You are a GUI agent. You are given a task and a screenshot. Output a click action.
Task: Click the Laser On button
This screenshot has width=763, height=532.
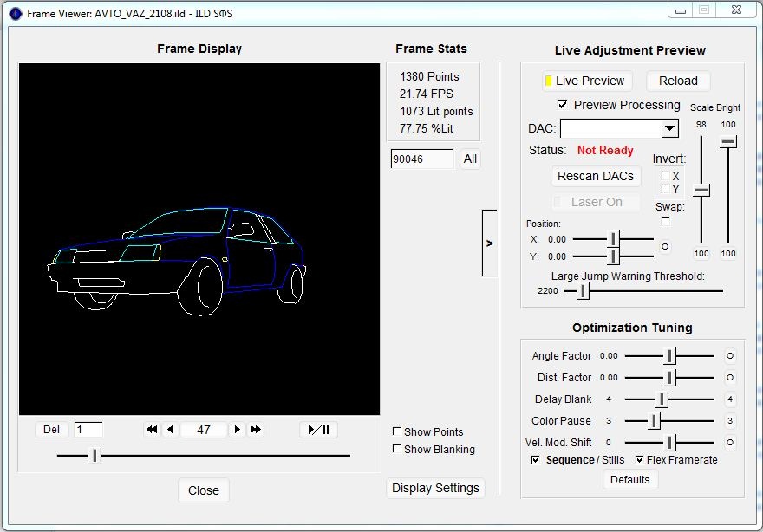pyautogui.click(x=596, y=202)
